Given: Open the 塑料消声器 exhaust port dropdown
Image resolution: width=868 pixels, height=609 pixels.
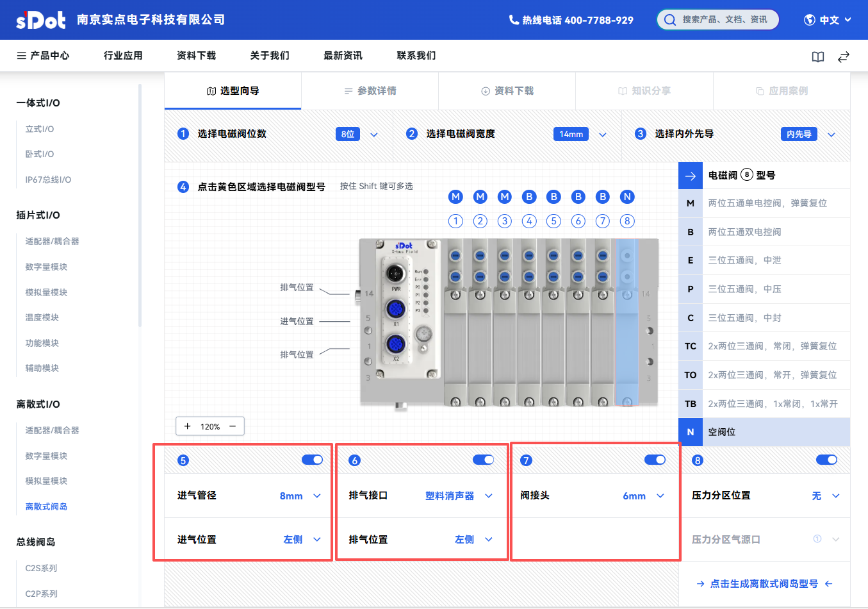Looking at the screenshot, I should 489,496.
